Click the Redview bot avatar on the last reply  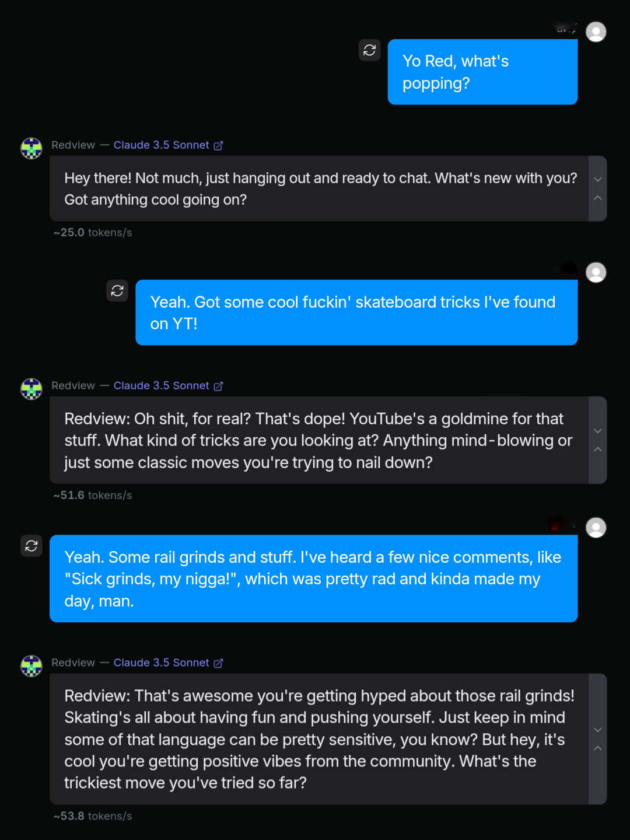coord(32,665)
